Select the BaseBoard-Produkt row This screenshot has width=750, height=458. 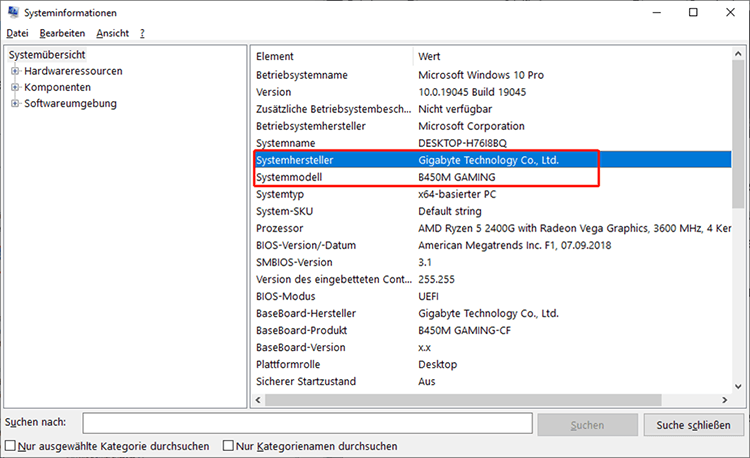pos(492,330)
